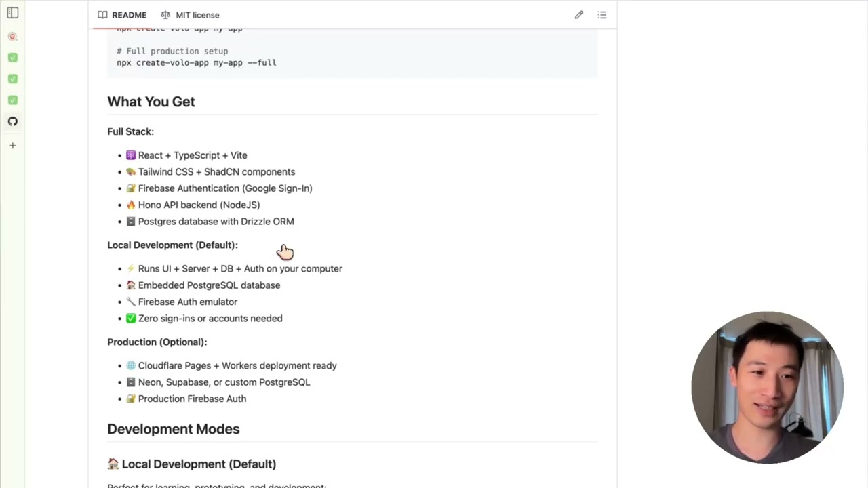Select the topmost green checkmark sidebar tab
Screen dimensions: 868x488
(x=12, y=58)
